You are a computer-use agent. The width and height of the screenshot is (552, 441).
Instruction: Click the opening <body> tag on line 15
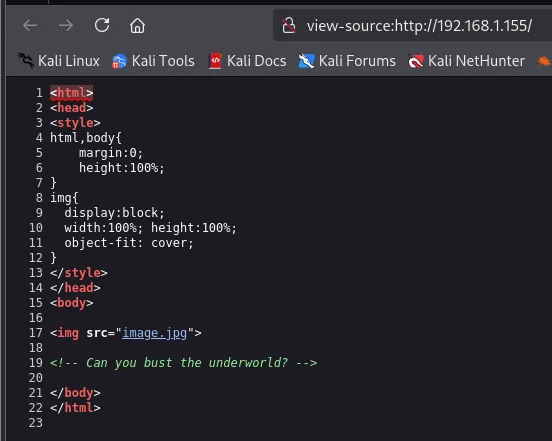point(71,303)
